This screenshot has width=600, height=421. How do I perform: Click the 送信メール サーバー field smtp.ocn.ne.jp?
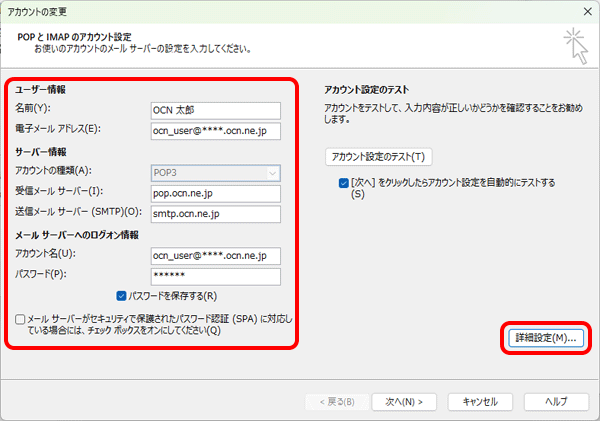coord(215,213)
